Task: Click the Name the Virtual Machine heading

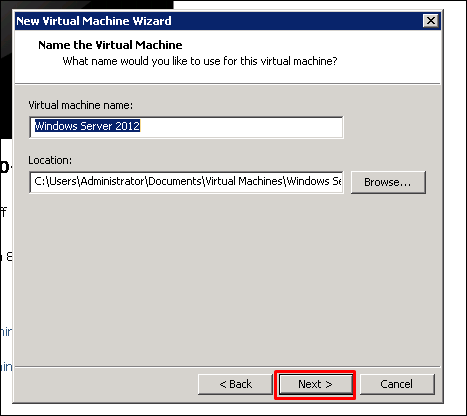Action: coord(110,45)
